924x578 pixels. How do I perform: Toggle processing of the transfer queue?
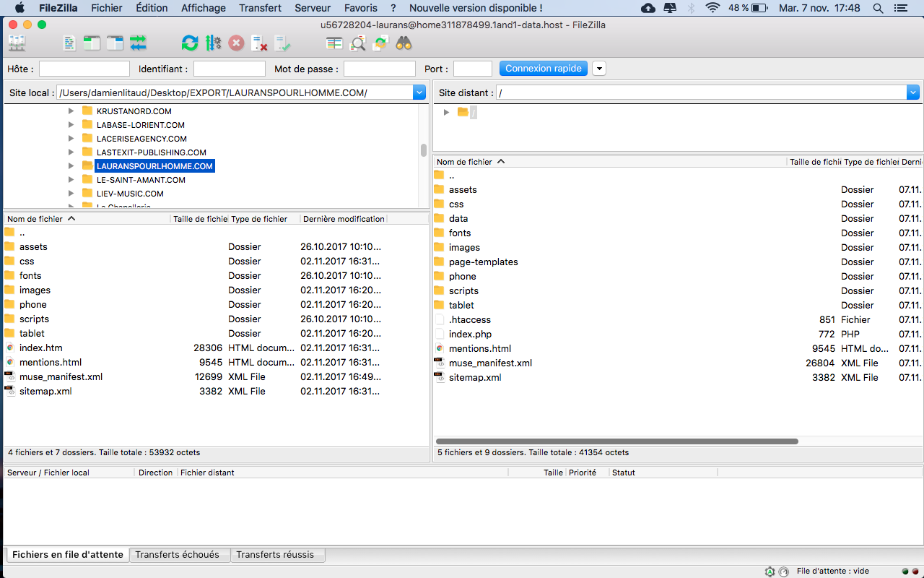pos(213,43)
